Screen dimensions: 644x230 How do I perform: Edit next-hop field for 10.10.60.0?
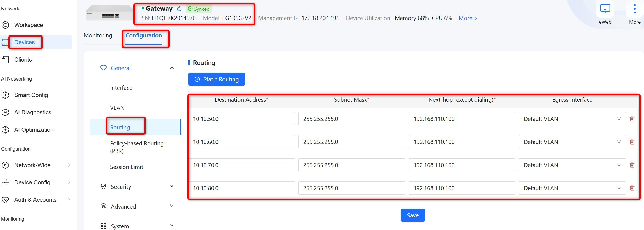coord(462,142)
